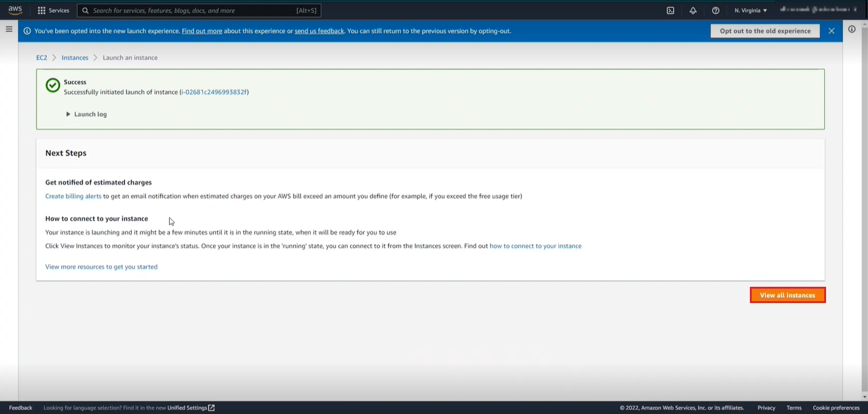The height and width of the screenshot is (414, 868).
Task: Click the Launch an instance breadcrumb text
Action: (x=130, y=58)
